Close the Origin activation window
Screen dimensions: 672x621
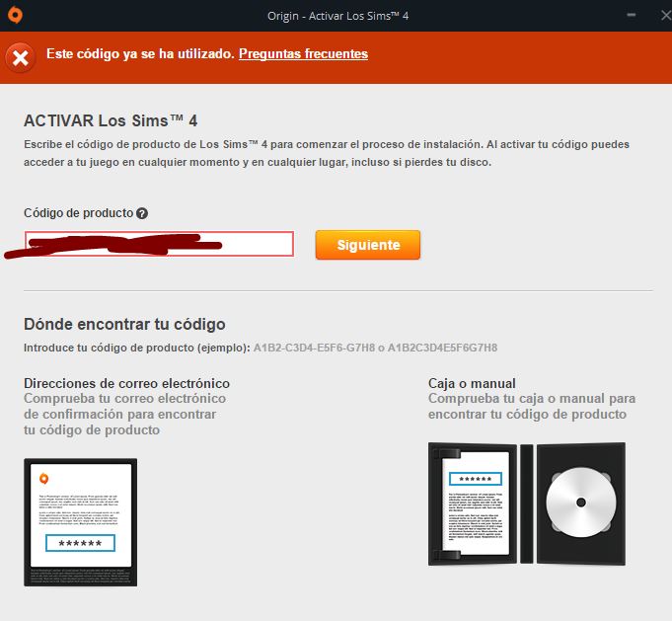tap(665, 16)
